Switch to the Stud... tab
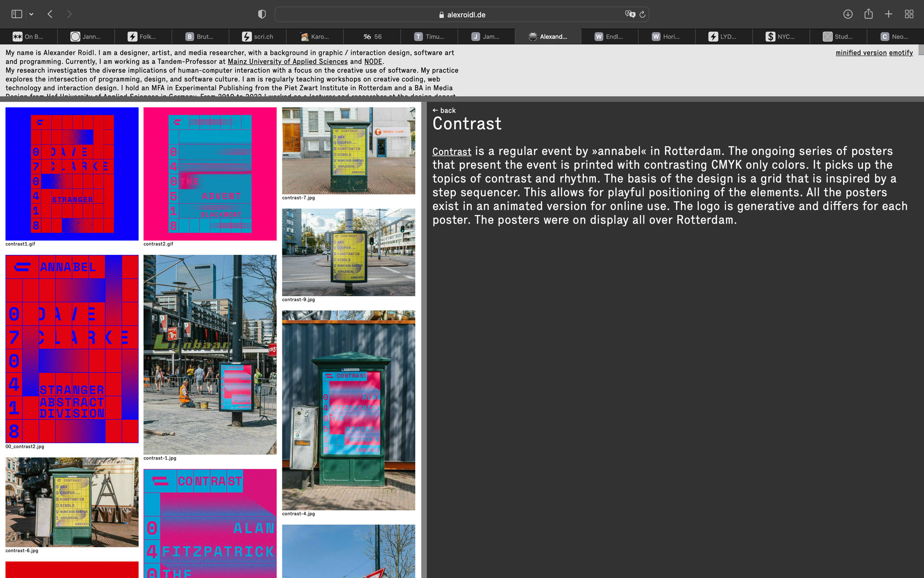Viewport: 924px width, 578px height. click(838, 37)
